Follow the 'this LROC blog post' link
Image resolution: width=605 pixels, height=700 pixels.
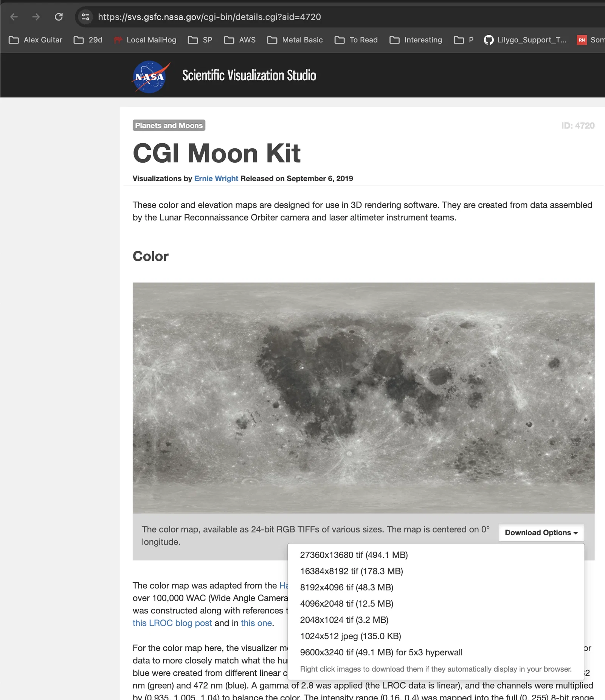pyautogui.click(x=172, y=623)
